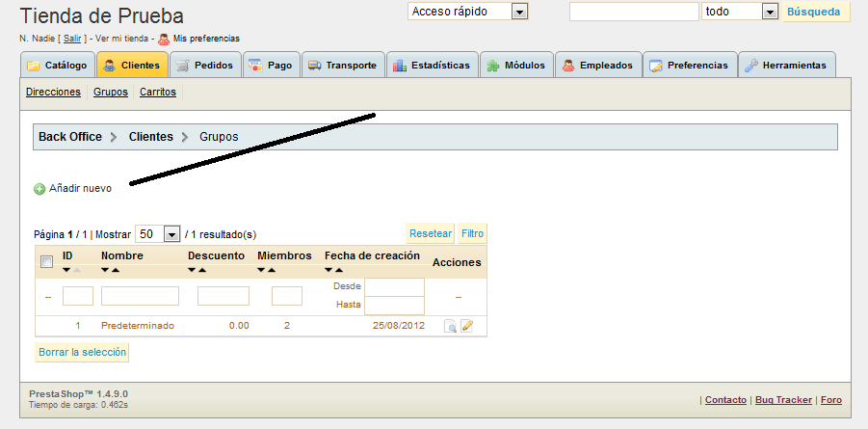Click the view magnifier icon in Predeterminado row

[x=451, y=326]
